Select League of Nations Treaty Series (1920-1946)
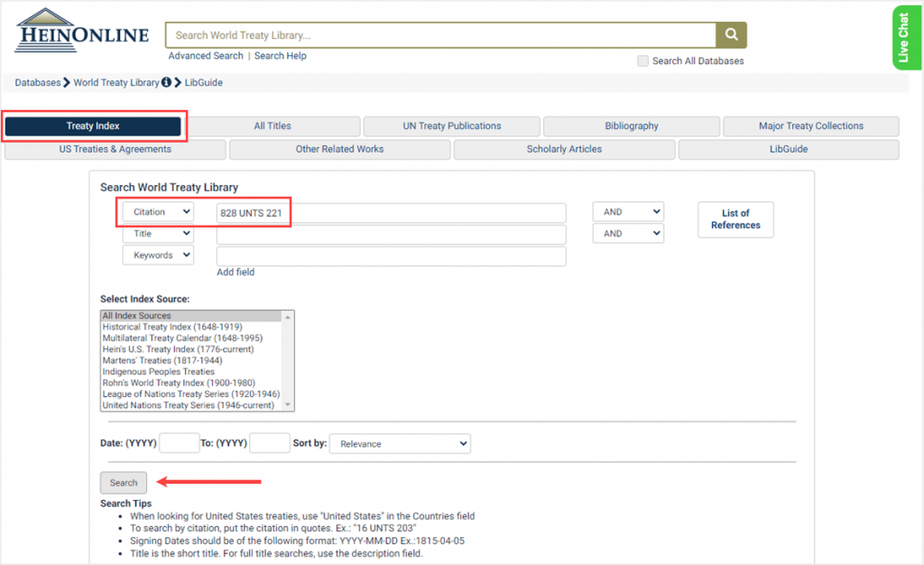 click(x=191, y=394)
